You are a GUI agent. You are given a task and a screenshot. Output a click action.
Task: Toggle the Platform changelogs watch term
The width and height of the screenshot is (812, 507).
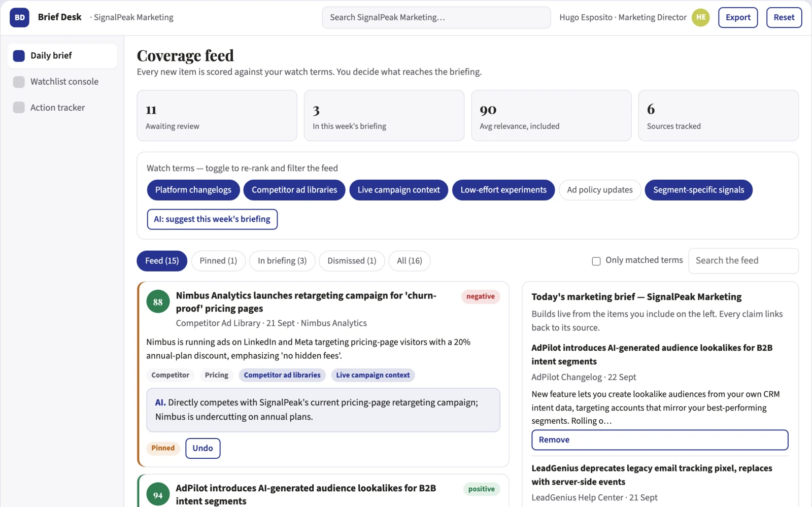[193, 190]
